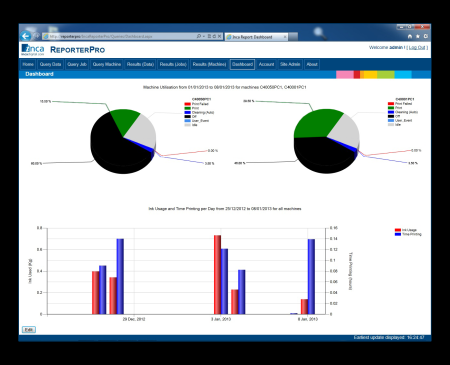Click the ReporterPro title text
Screen dimensions: 450x365
pos(78,50)
